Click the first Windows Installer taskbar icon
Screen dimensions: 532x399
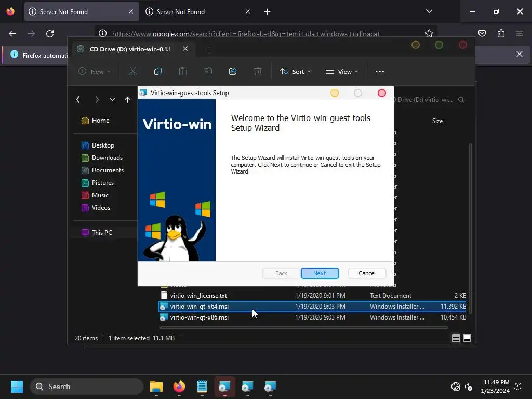pyautogui.click(x=224, y=387)
